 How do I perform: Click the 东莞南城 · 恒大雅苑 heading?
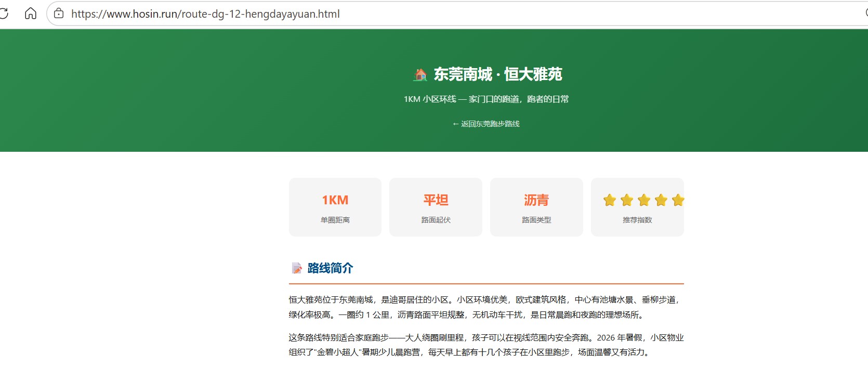498,74
